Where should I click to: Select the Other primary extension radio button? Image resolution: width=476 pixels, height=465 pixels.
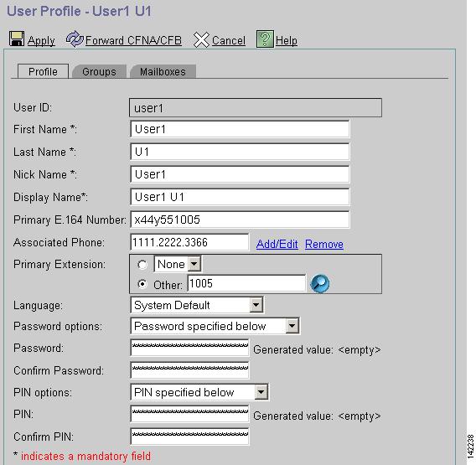click(x=142, y=284)
